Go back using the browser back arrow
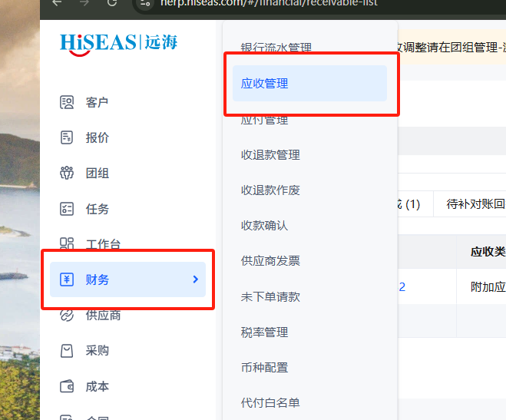506x420 pixels. click(x=57, y=3)
